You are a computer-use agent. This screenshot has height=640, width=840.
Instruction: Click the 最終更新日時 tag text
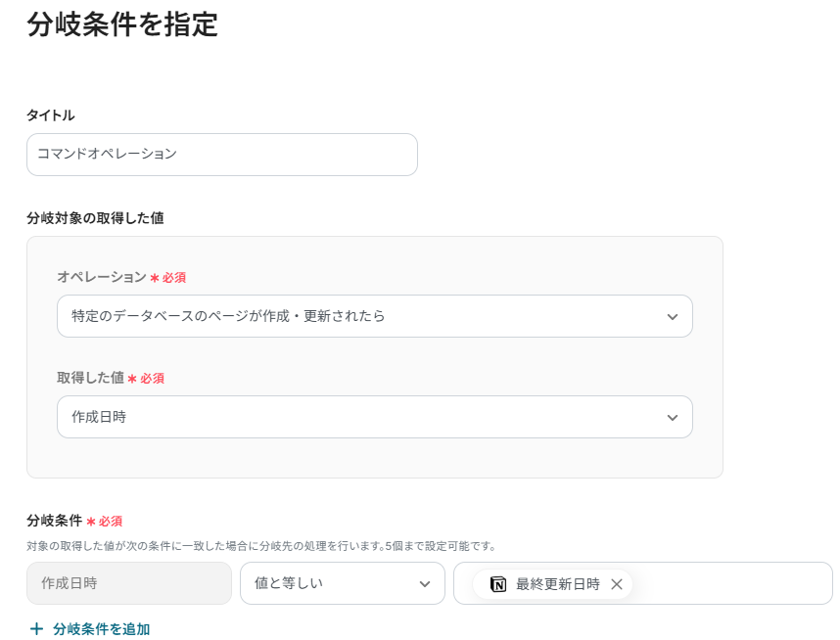tap(558, 584)
